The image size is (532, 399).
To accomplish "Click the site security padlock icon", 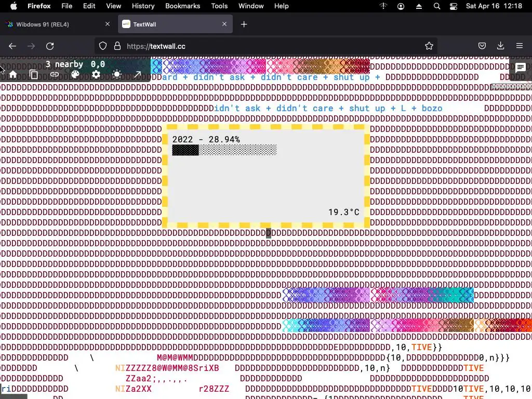I will coord(117,46).
